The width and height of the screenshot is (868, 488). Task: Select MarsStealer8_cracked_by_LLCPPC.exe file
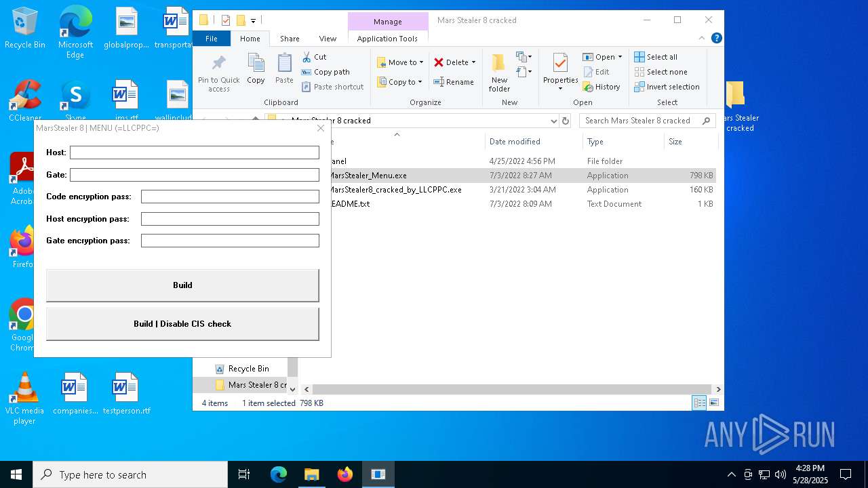click(x=522, y=190)
